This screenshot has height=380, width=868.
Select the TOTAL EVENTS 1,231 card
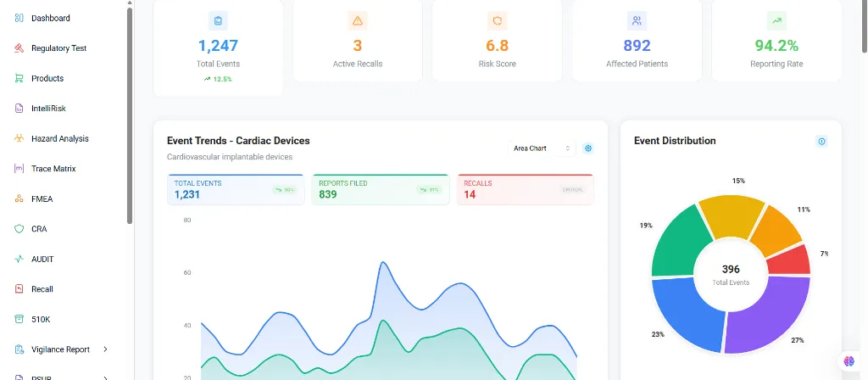[236, 189]
